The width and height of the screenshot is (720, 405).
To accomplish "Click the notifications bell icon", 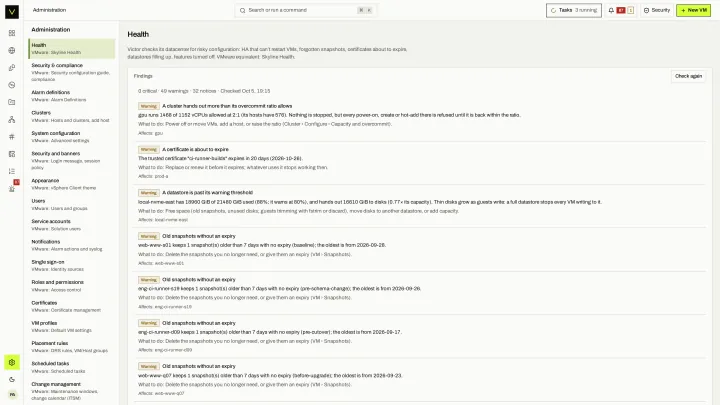I will click(611, 10).
